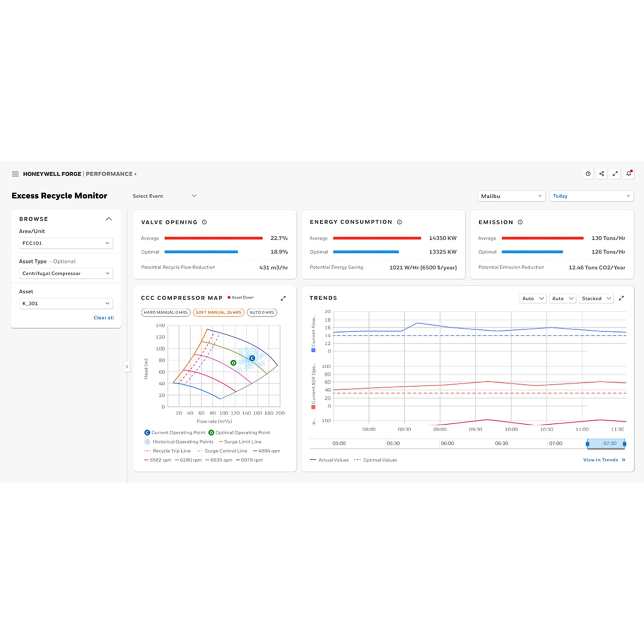Image resolution: width=644 pixels, height=644 pixels.
Task: Open the Stacked view dropdown in Trends
Action: (596, 298)
